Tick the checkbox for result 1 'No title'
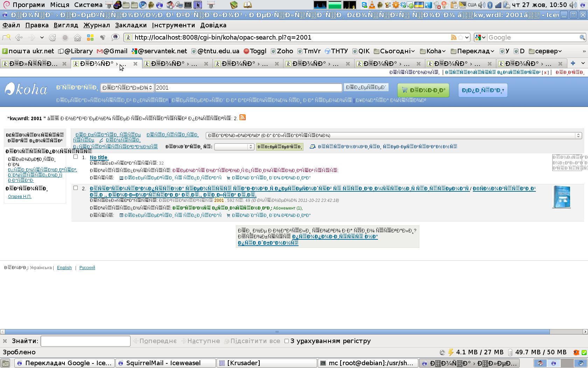Screen dimensions: 588x368 [76, 157]
